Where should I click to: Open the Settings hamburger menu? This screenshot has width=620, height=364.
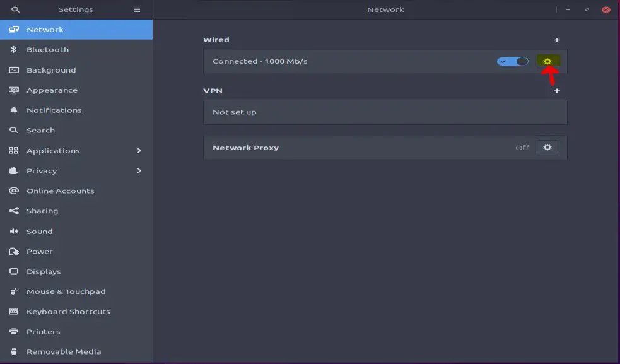[x=137, y=9]
